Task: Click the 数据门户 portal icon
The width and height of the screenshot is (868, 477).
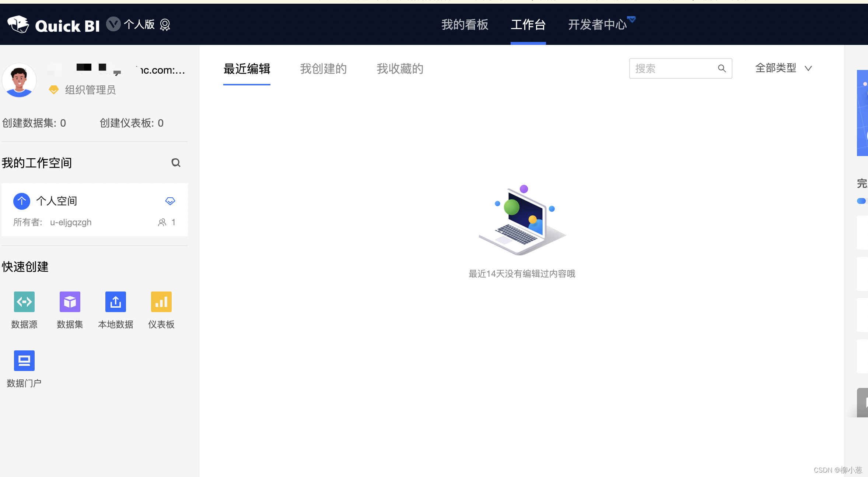Action: click(x=24, y=361)
